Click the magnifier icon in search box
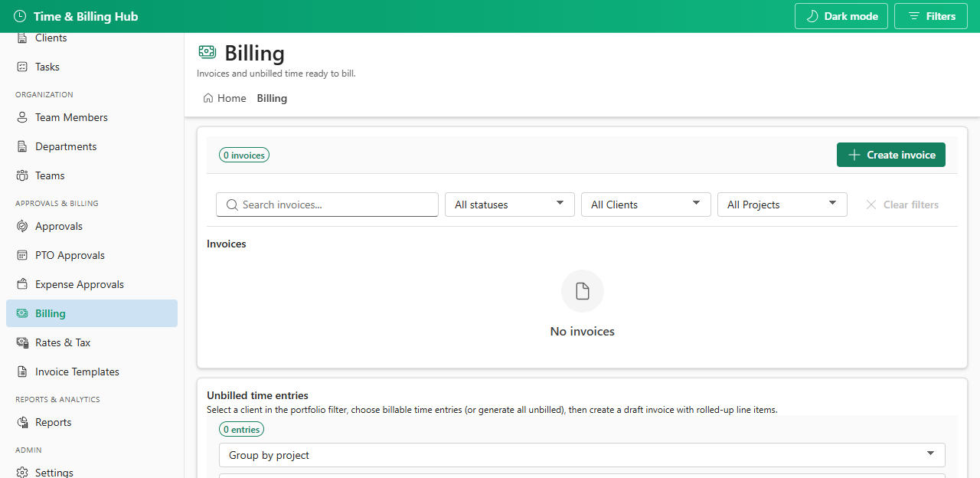This screenshot has height=478, width=980. tap(232, 205)
